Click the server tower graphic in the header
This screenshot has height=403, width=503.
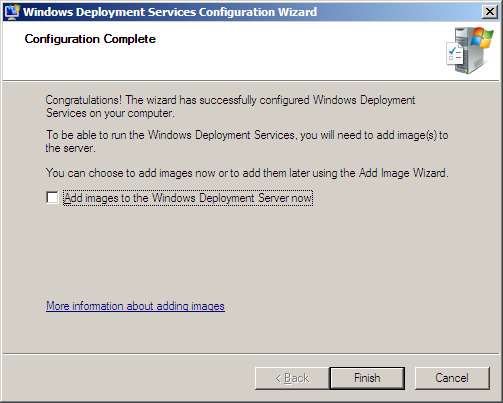pyautogui.click(x=470, y=51)
